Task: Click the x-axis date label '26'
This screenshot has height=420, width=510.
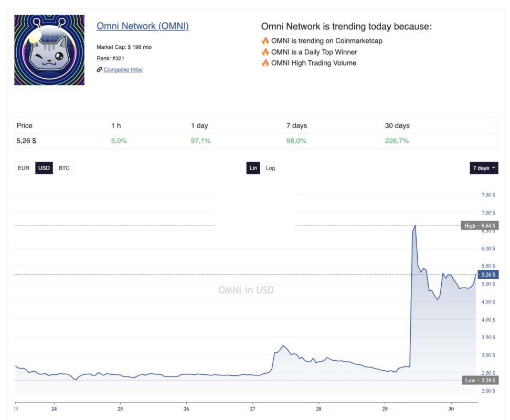Action: click(x=186, y=409)
